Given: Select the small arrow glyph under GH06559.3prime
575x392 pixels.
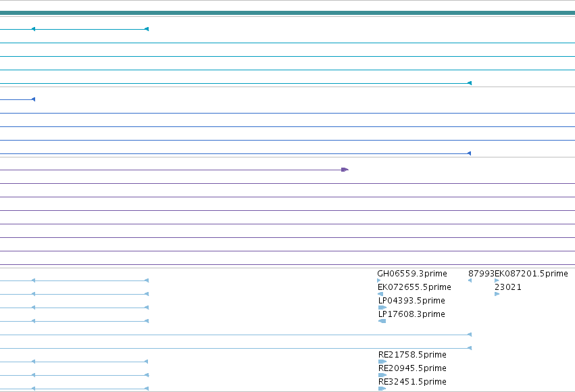Looking at the screenshot, I should tap(379, 280).
